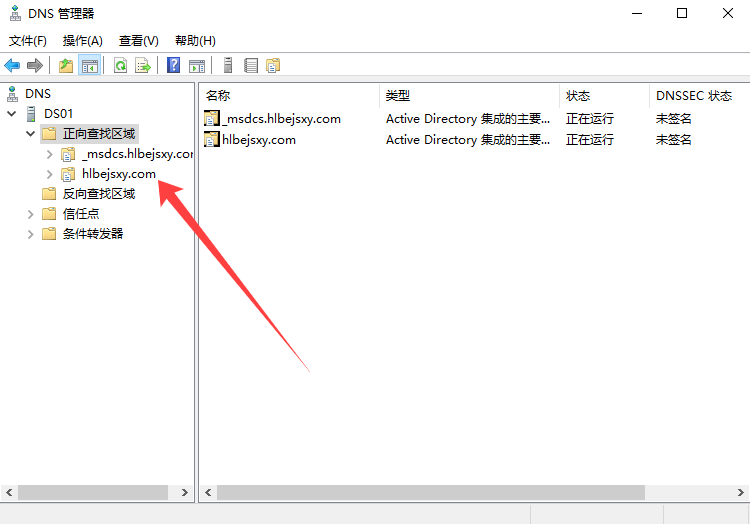Image resolution: width=750 pixels, height=524 pixels.
Task: Open the 查看(V) menu
Action: [x=138, y=41]
